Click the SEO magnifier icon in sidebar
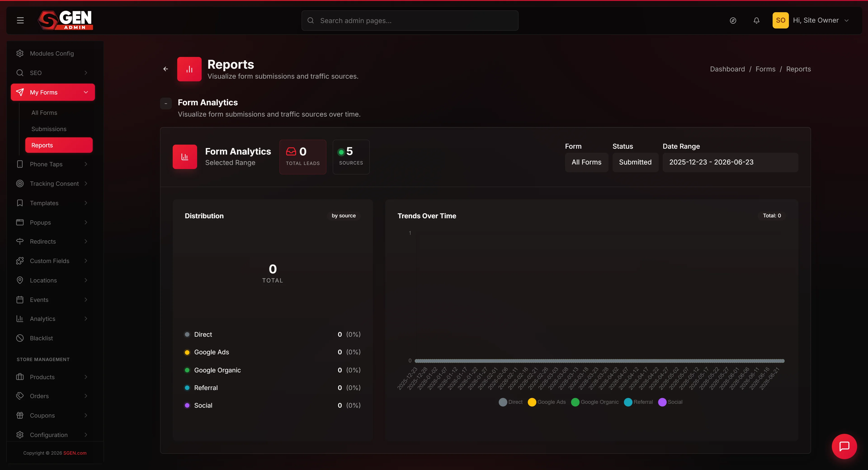The height and width of the screenshot is (470, 868). tap(20, 73)
